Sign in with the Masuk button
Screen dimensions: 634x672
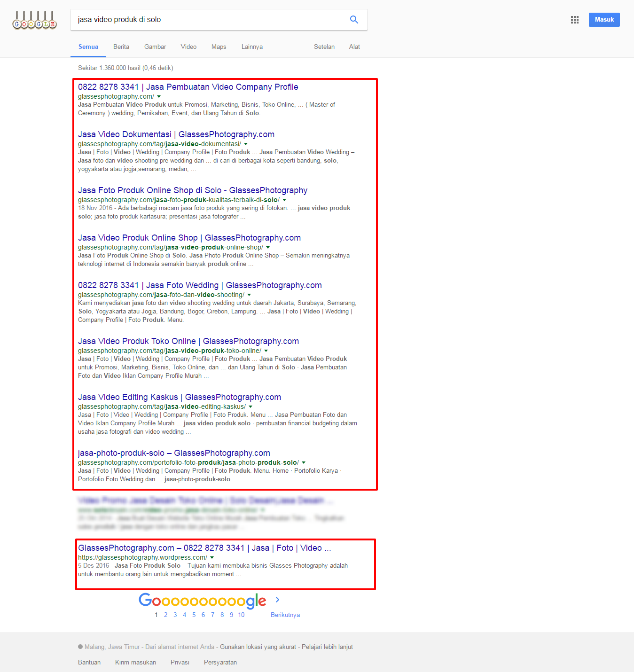click(604, 20)
